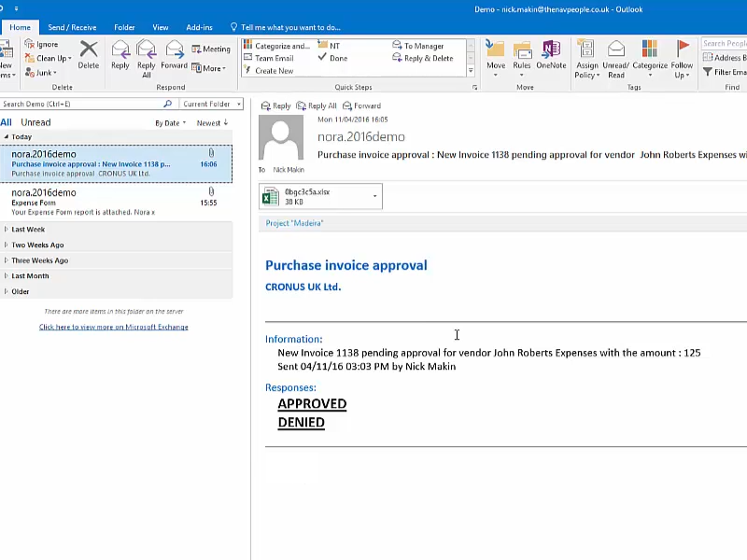
Task: Open the Assign Policy menu
Action: click(586, 59)
